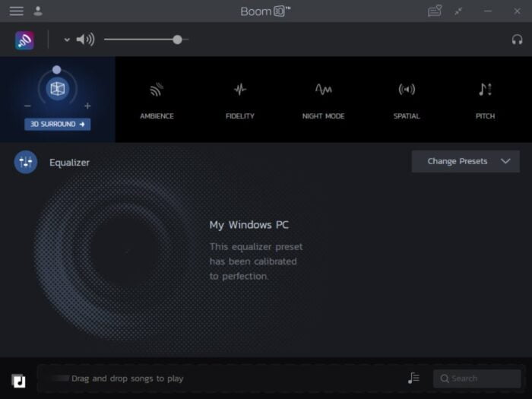Close the Boom 3D window
532x399 pixels.
517,11
